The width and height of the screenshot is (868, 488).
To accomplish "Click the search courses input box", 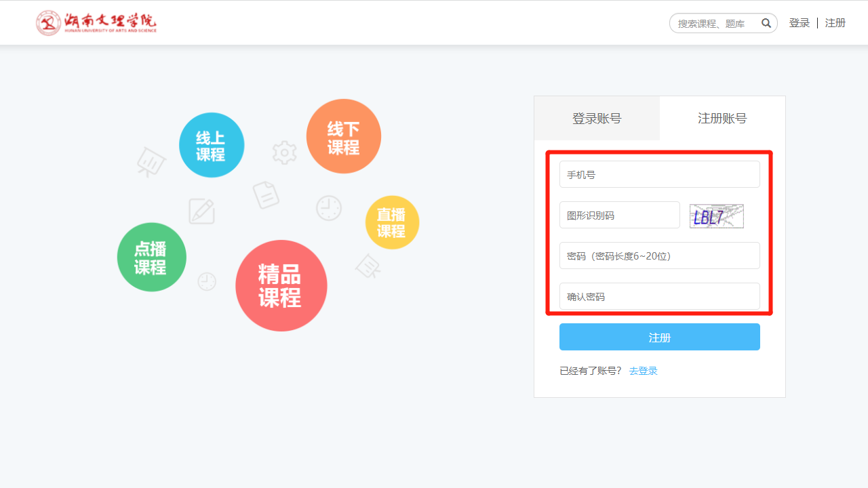I will point(715,24).
